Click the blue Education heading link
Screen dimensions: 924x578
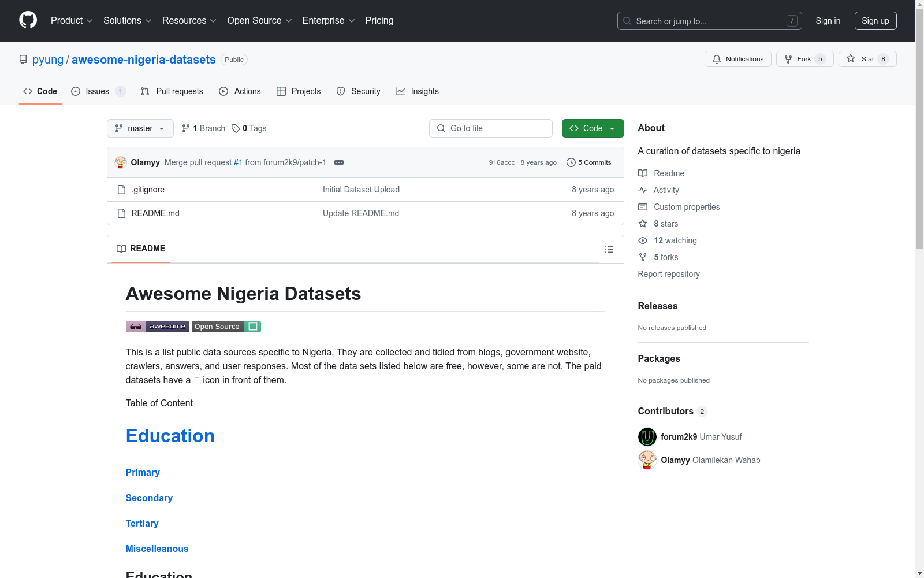(170, 436)
